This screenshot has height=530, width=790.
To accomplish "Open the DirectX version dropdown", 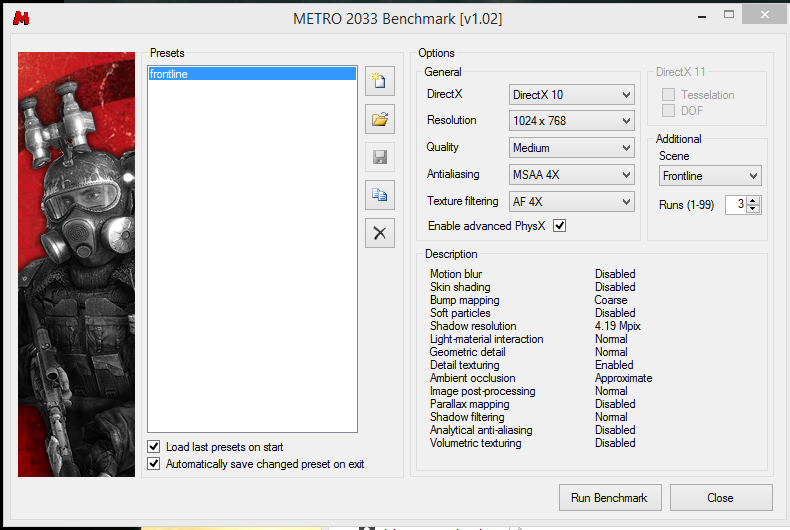I will pos(571,95).
